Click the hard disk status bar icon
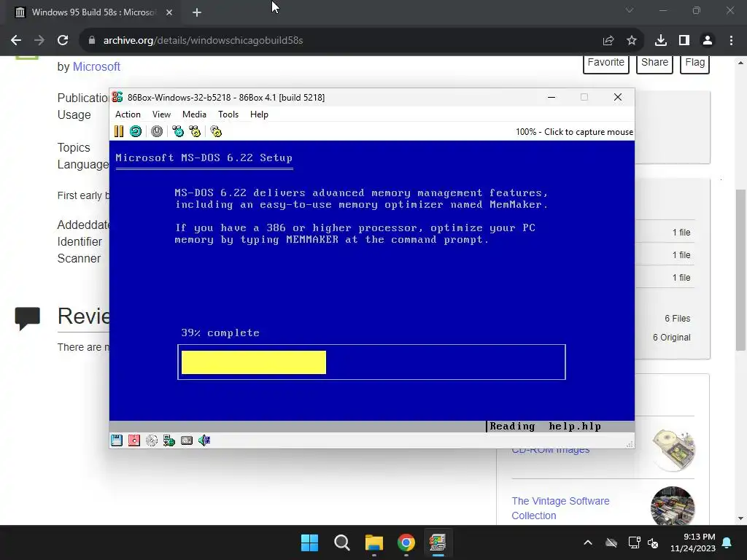Image resolution: width=747 pixels, height=560 pixels. click(187, 440)
